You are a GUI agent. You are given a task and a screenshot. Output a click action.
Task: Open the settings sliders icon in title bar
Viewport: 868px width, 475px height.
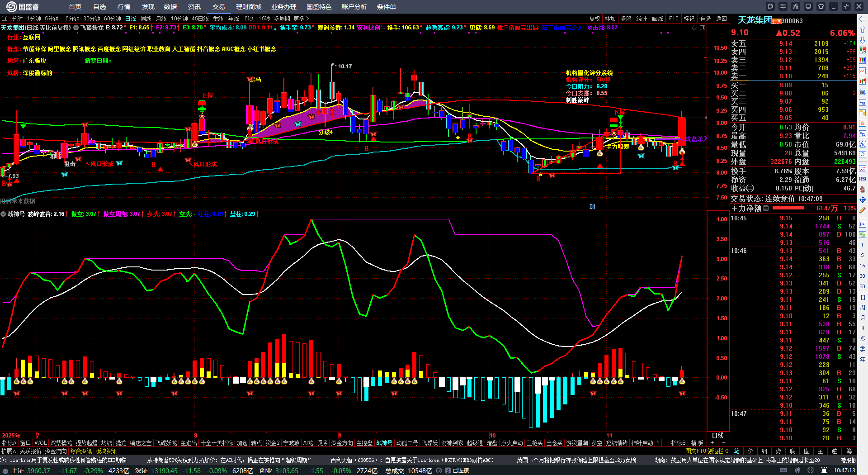[x=783, y=6]
